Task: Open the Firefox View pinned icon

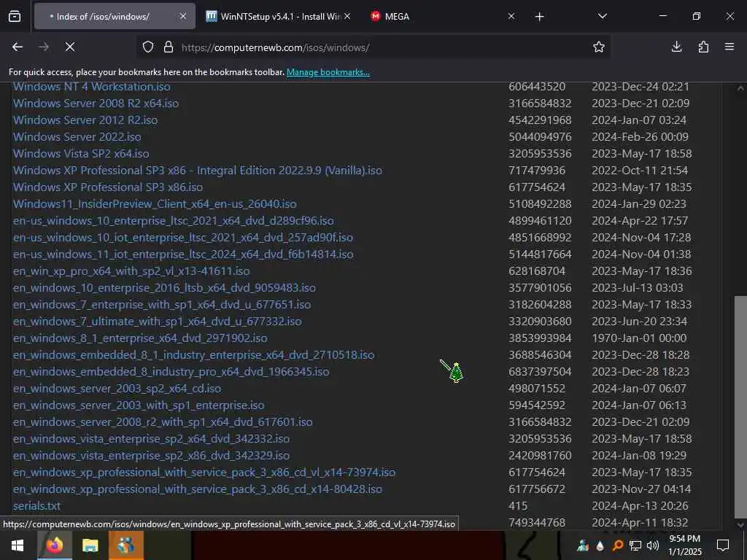Action: pos(15,17)
